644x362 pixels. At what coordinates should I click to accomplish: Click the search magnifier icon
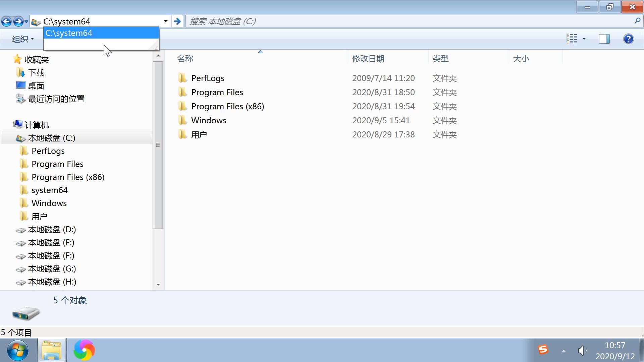click(x=637, y=21)
